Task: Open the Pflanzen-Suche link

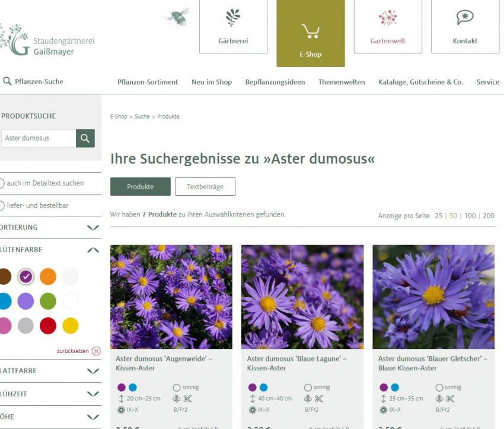Action: (39, 82)
